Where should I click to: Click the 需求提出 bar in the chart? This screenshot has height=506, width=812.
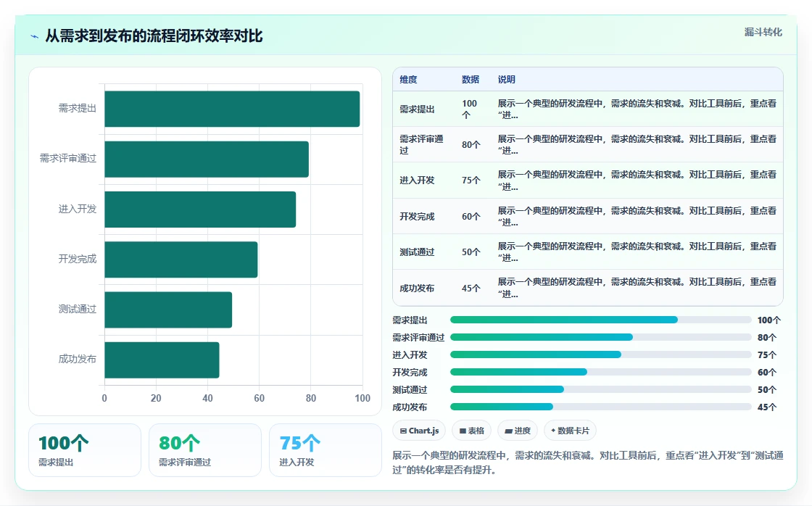coord(232,109)
